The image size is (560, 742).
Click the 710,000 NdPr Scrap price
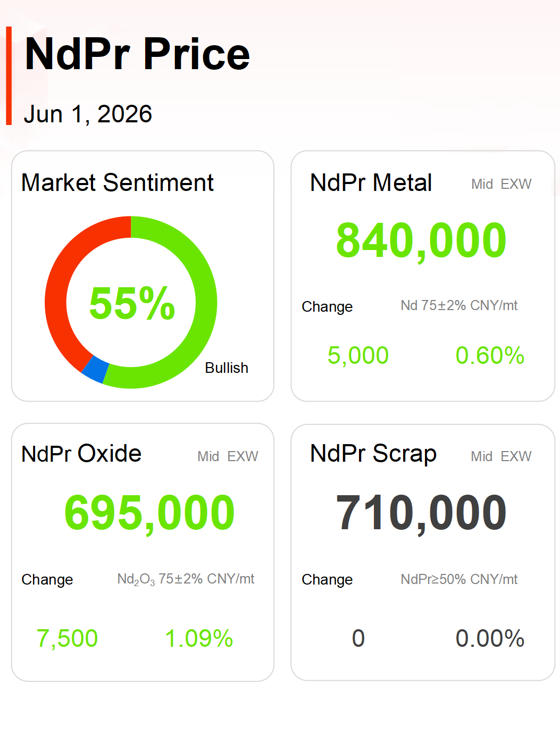click(421, 513)
